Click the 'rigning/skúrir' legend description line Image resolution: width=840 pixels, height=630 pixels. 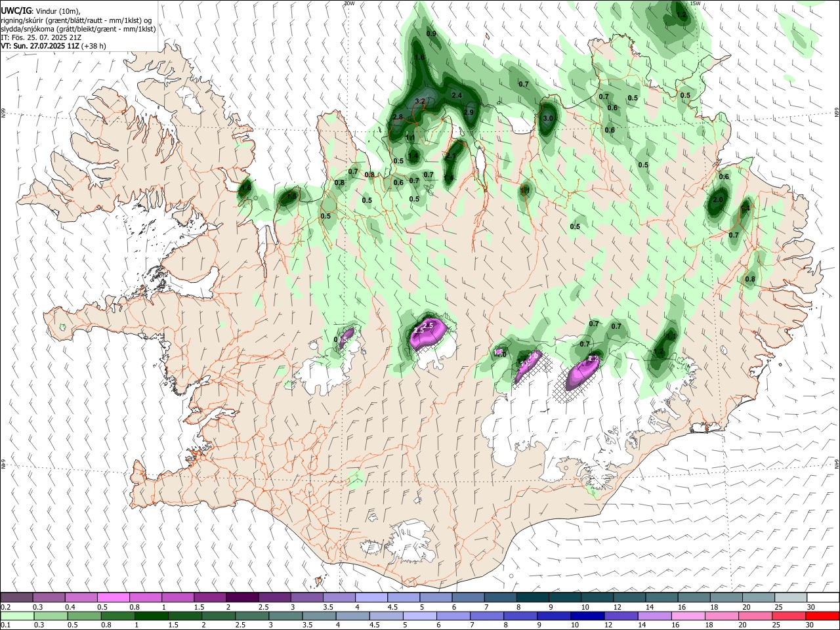(x=75, y=20)
